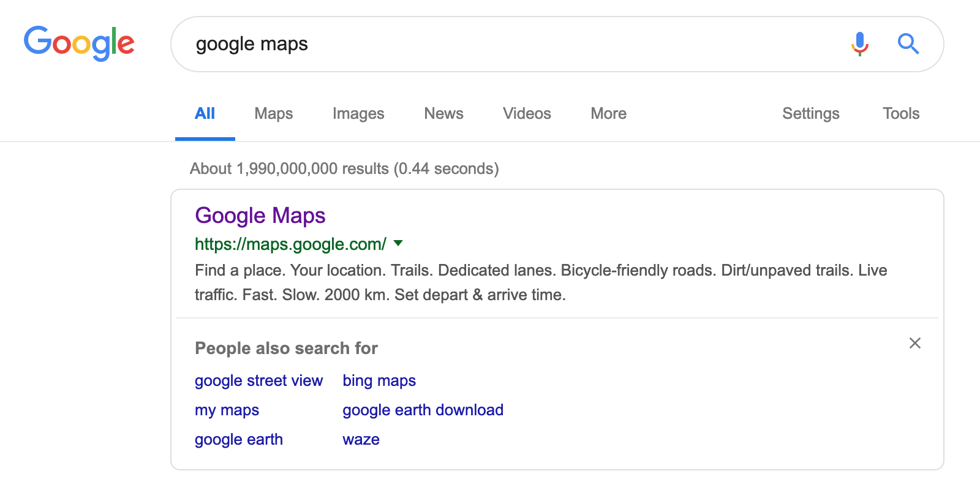Click the results count text About 1,990,000,000 results
Image resolution: width=980 pixels, height=490 pixels.
click(344, 168)
